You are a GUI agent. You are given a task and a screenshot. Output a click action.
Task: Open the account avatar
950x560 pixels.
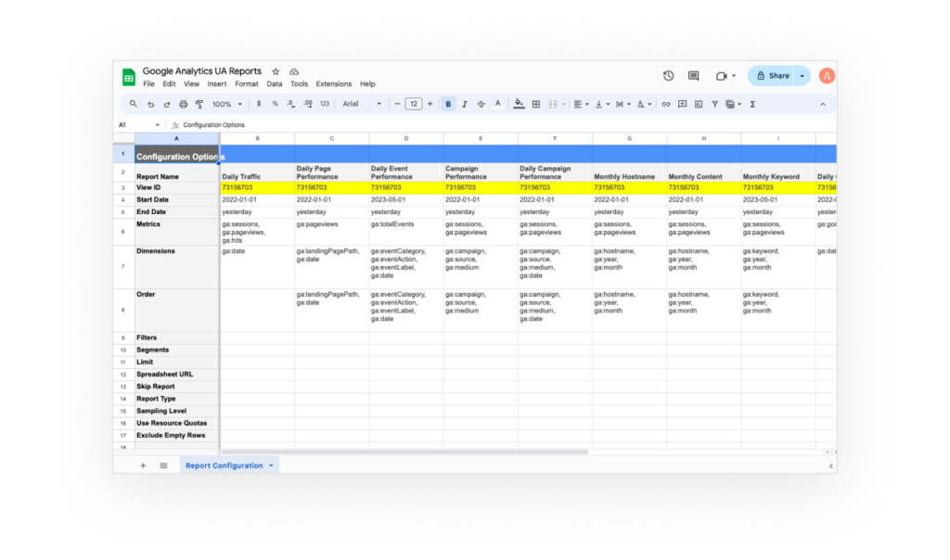[x=827, y=76]
